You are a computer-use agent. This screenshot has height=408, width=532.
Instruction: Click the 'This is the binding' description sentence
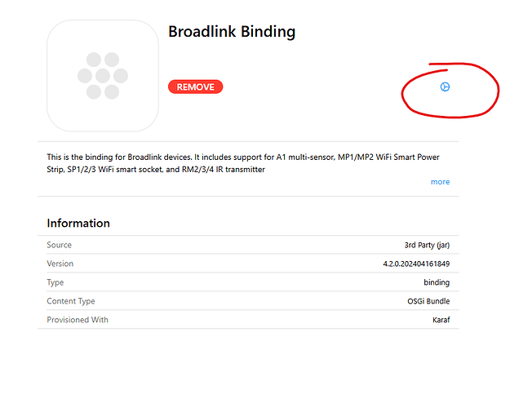pos(98,157)
